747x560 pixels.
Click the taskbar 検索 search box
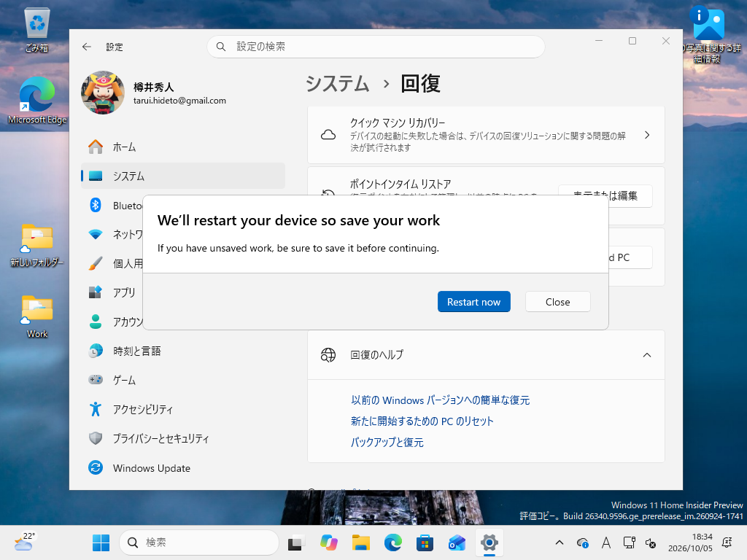[x=198, y=542]
